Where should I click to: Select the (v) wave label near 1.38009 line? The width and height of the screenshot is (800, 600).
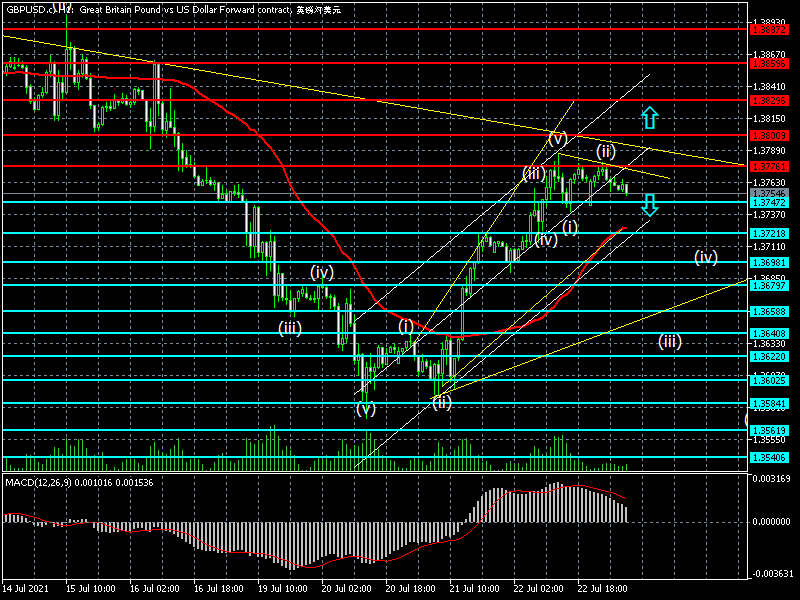tap(558, 138)
